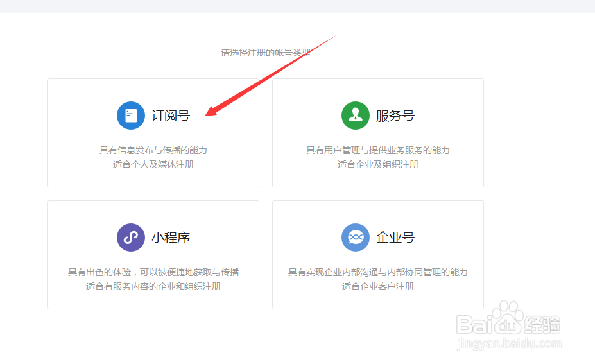The width and height of the screenshot is (595, 364).
Task: Click text 具有实现企业内部沟通与内部协同管理的能力
Action: coord(378,272)
